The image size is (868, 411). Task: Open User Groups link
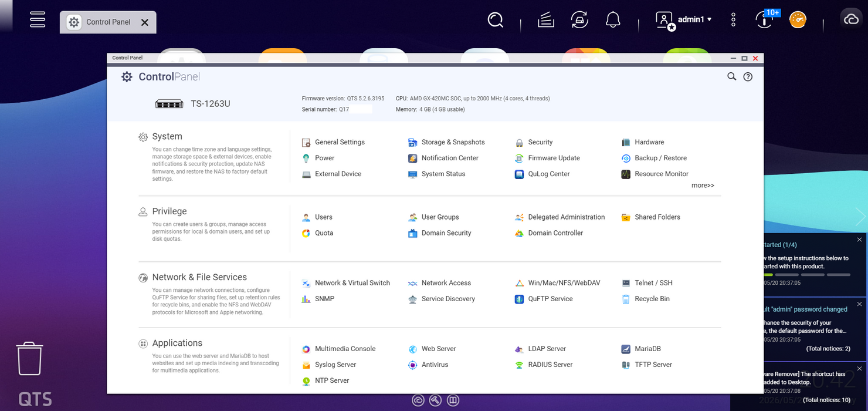(x=440, y=217)
